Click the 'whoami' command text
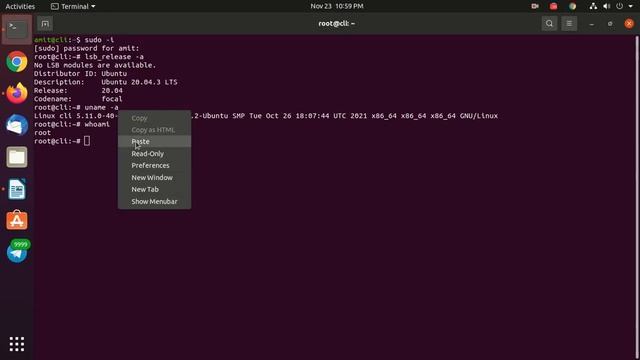The width and height of the screenshot is (640, 360). pyautogui.click(x=97, y=124)
